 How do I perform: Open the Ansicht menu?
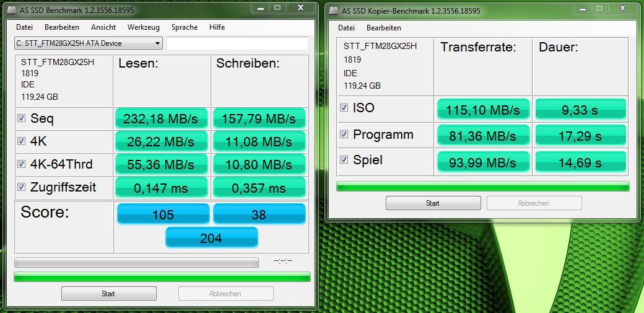[x=103, y=27]
